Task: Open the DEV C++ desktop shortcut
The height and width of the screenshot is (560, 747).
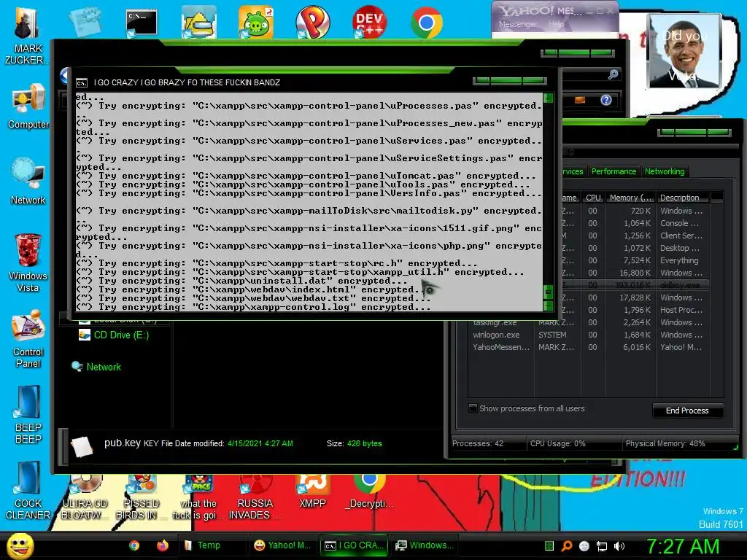Action: [369, 22]
